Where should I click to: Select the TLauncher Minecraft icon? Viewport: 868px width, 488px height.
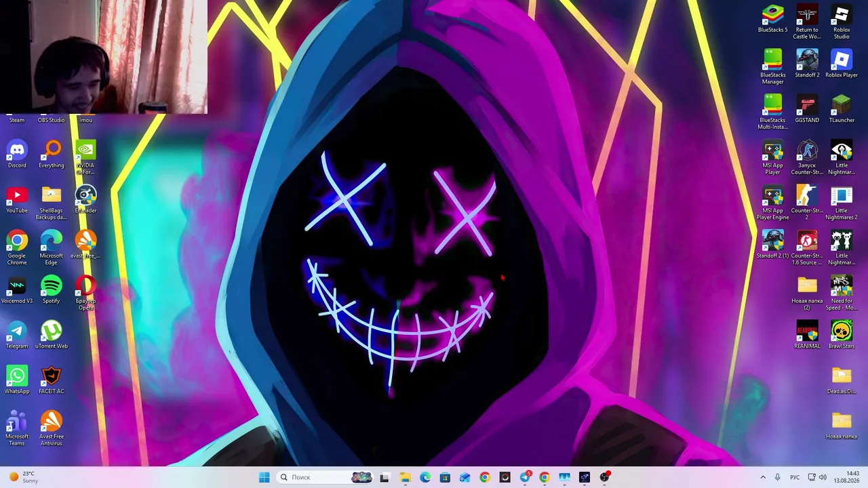tap(842, 109)
